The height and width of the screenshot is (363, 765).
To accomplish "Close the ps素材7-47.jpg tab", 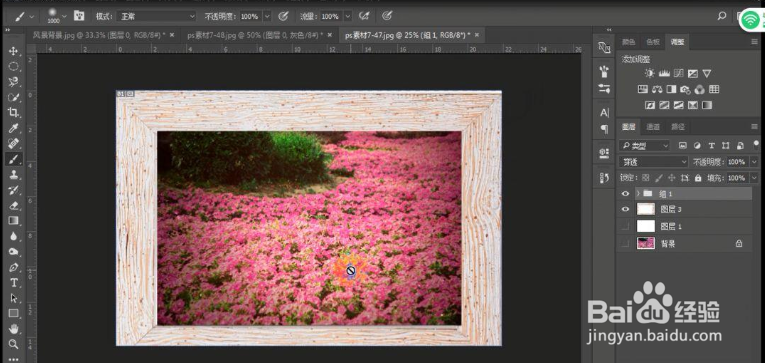I will click(477, 35).
